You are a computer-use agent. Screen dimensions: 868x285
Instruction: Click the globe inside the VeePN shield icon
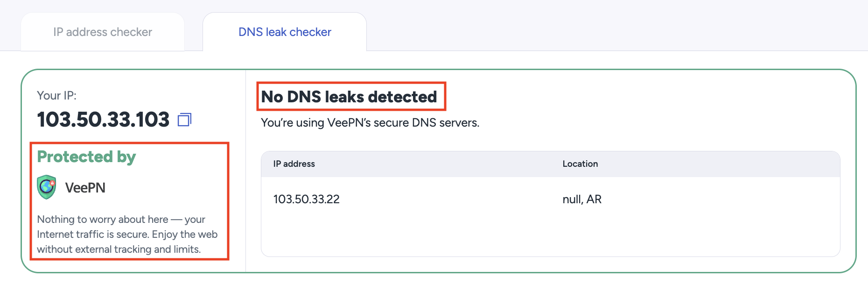pos(46,186)
